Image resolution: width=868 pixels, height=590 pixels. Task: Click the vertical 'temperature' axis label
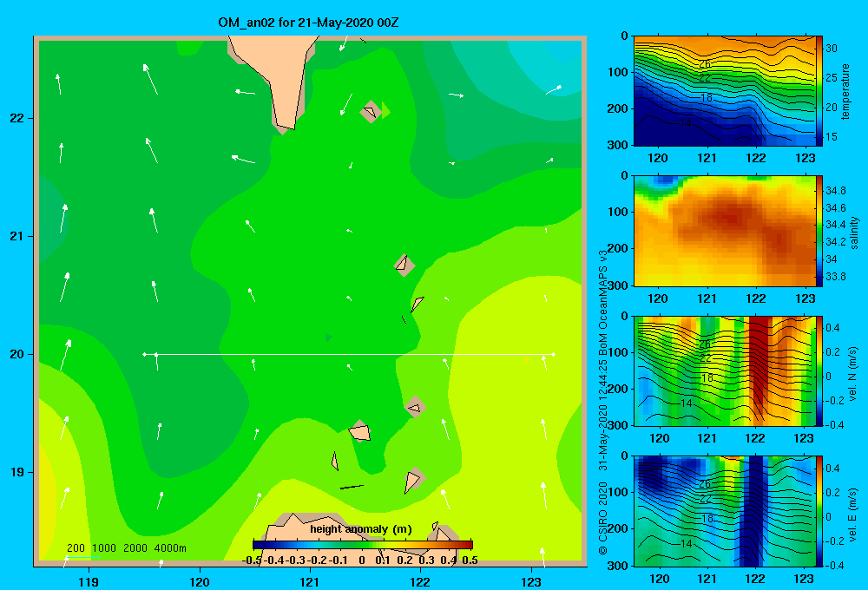(845, 91)
